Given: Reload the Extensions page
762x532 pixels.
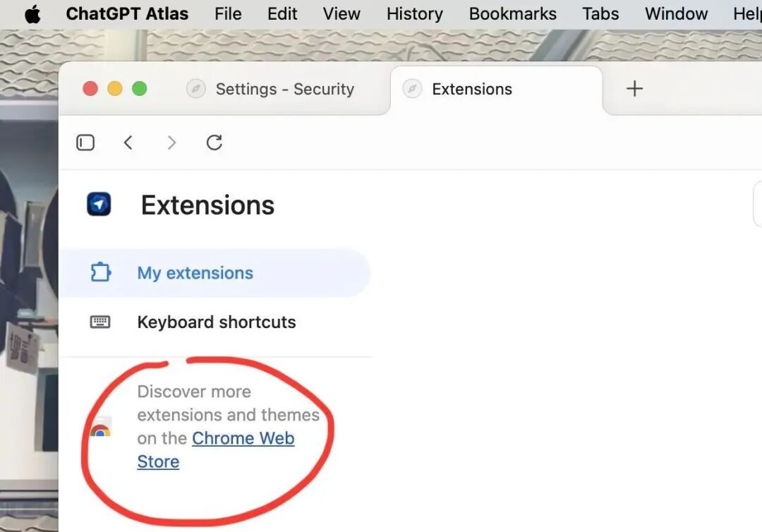Looking at the screenshot, I should click(x=214, y=143).
